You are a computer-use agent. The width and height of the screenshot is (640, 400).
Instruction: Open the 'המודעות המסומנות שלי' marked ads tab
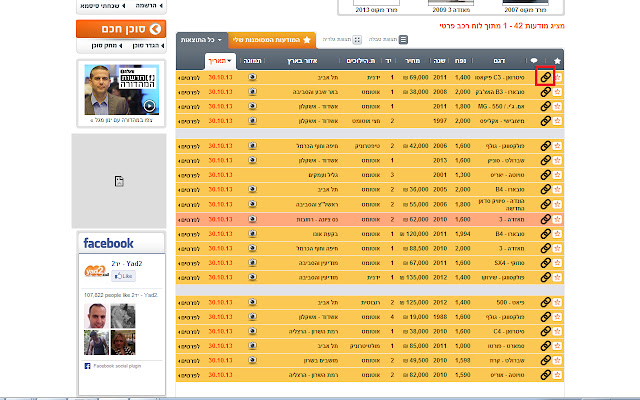[x=272, y=40]
